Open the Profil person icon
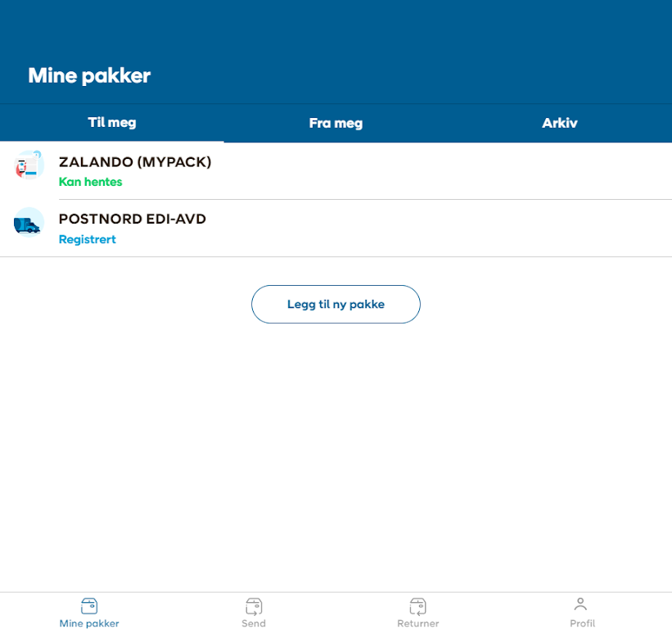Viewport: 672px width, 629px height. coord(580,604)
